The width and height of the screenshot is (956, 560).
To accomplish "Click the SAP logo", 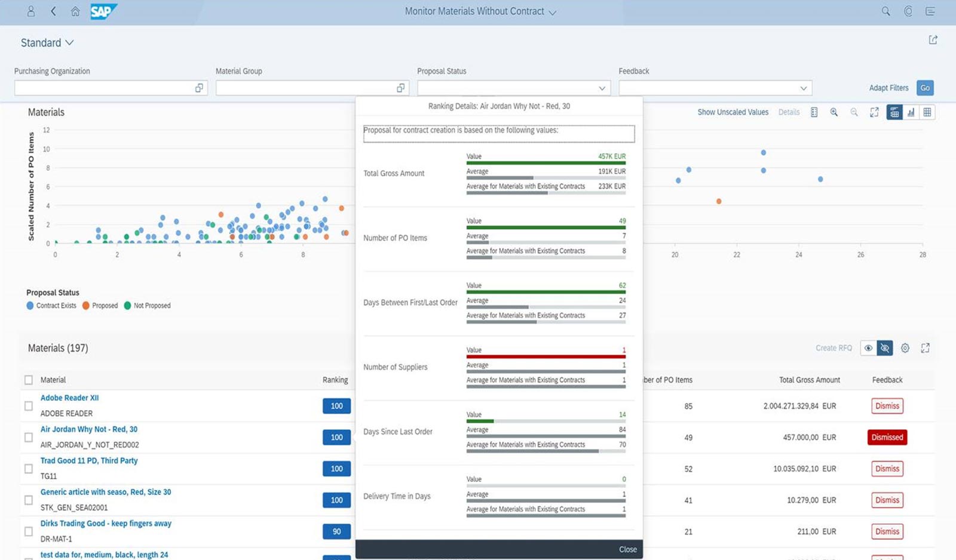I will (x=103, y=11).
